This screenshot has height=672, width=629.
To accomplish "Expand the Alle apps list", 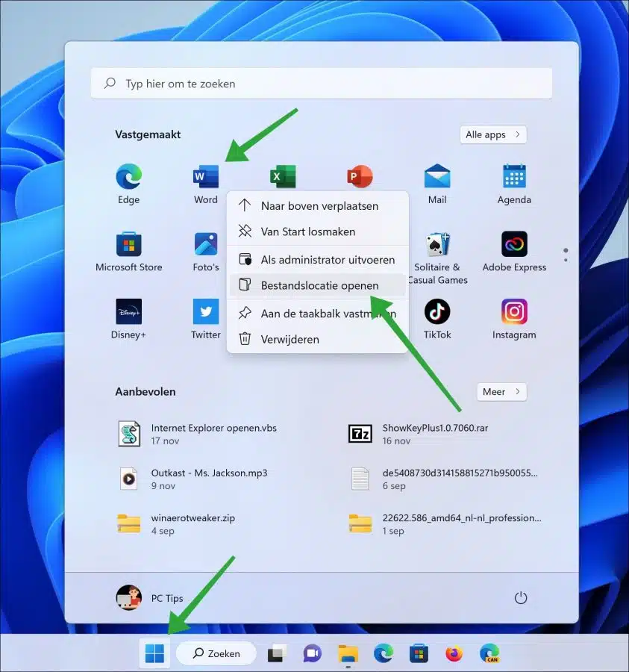I will tap(493, 134).
